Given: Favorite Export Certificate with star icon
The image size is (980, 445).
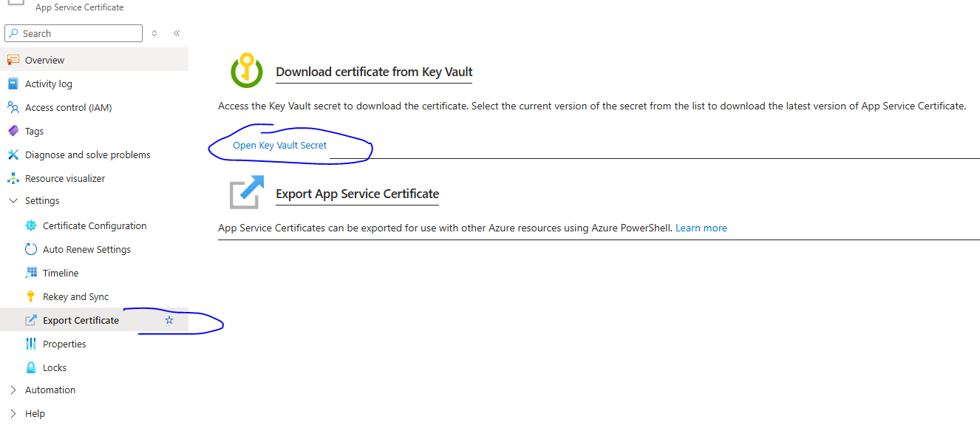Looking at the screenshot, I should 169,320.
